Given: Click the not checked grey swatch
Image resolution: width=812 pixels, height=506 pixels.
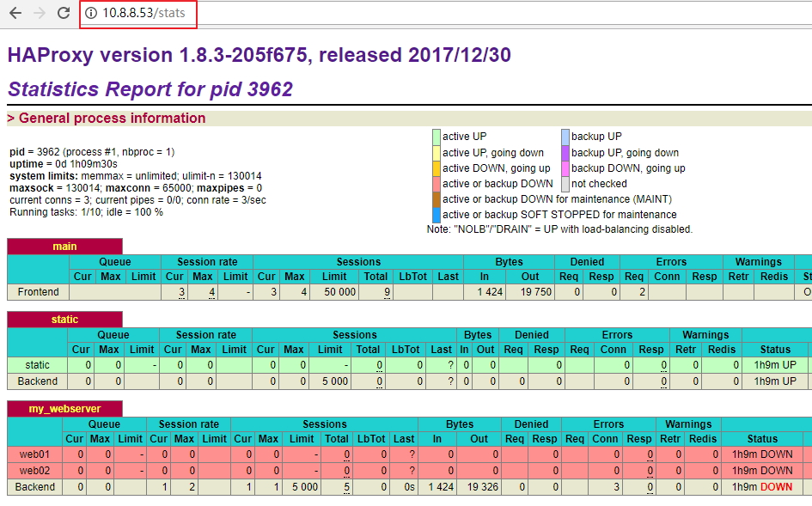Looking at the screenshot, I should [565, 184].
